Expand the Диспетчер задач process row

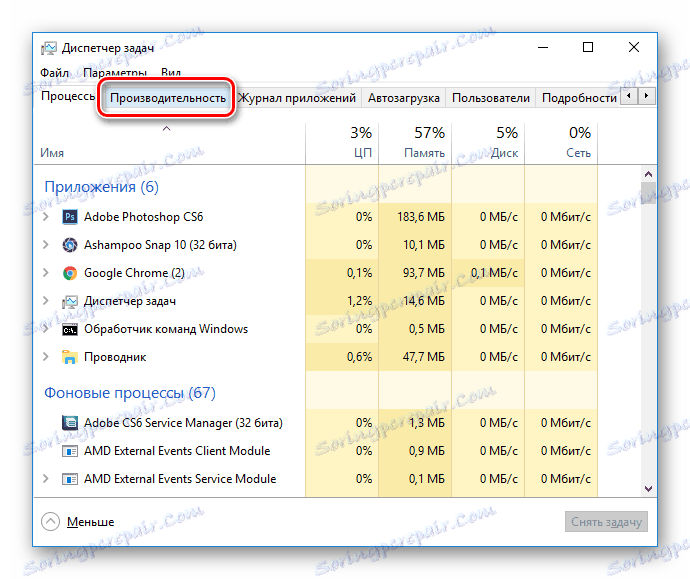click(x=46, y=301)
